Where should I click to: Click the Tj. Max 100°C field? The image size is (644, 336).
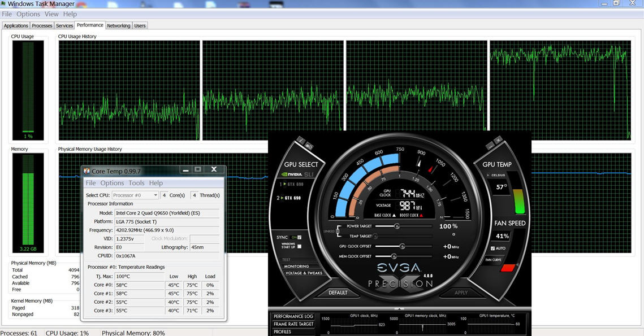tap(139, 277)
